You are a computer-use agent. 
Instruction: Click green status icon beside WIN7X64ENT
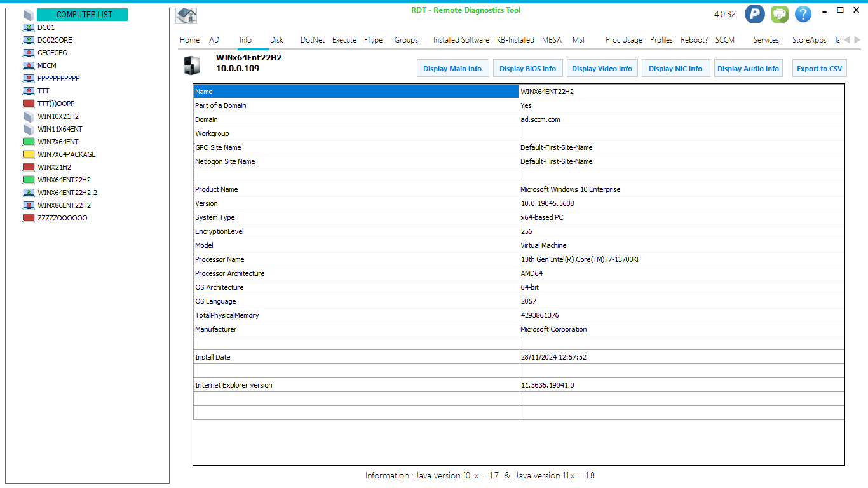pyautogui.click(x=29, y=142)
